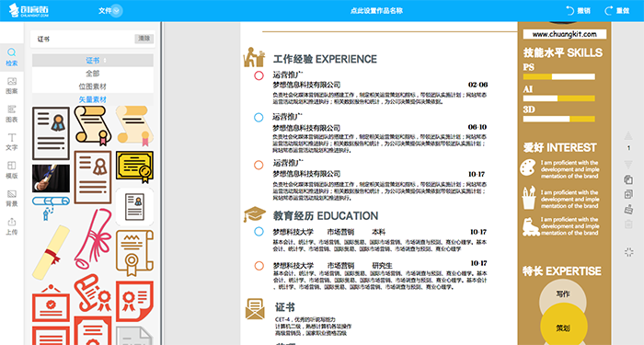Go to next page down arrow
644x345 pixels.
click(x=628, y=165)
